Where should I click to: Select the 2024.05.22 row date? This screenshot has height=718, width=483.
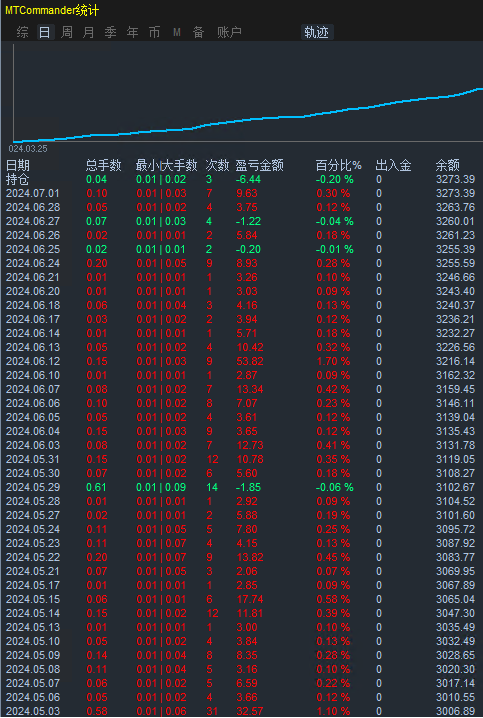pyautogui.click(x=33, y=557)
